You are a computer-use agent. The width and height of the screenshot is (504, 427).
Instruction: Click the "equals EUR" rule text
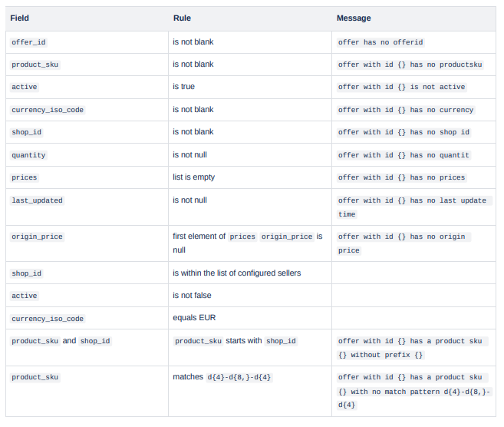pyautogui.click(x=193, y=318)
